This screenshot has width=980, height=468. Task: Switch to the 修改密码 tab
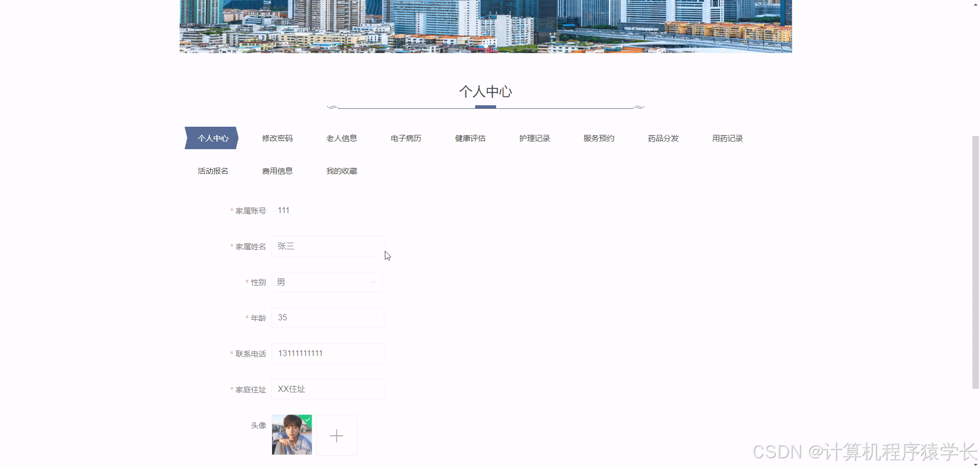(277, 138)
